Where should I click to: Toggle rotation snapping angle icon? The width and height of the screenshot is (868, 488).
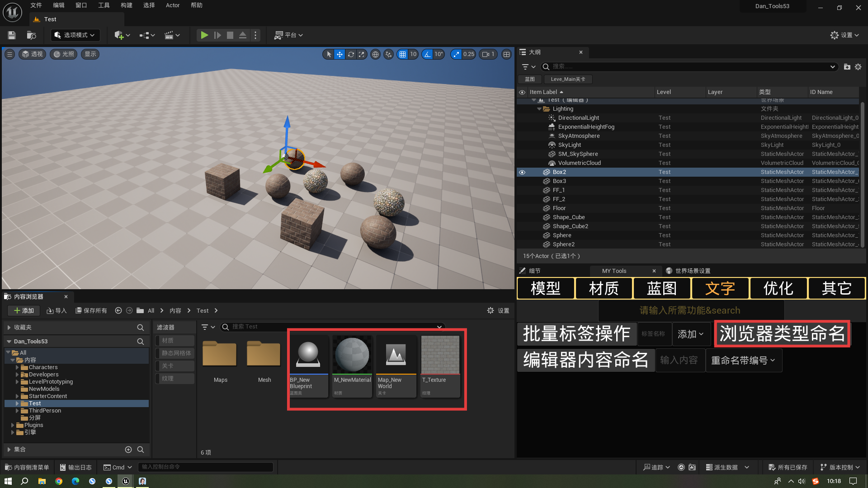(427, 54)
